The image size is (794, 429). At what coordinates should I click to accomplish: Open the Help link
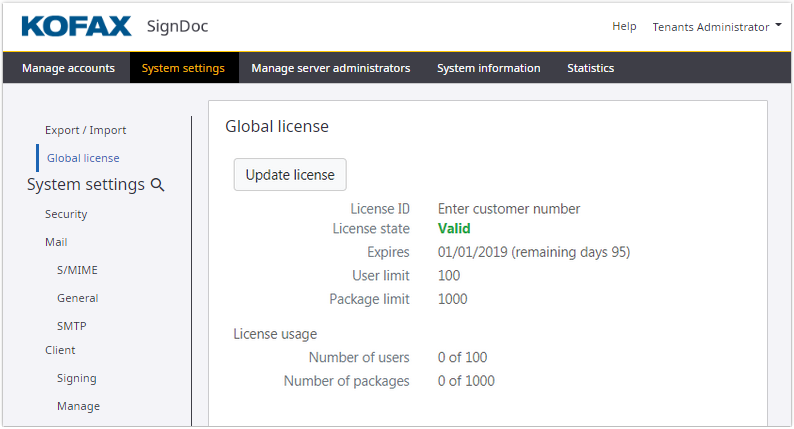tap(624, 27)
